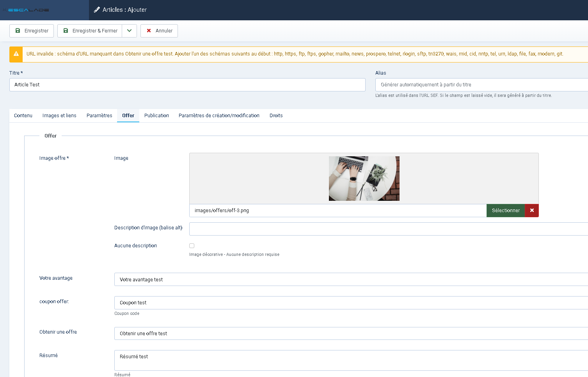The height and width of the screenshot is (377, 588).
Task: Click the Titre * field label
Action: click(16, 73)
